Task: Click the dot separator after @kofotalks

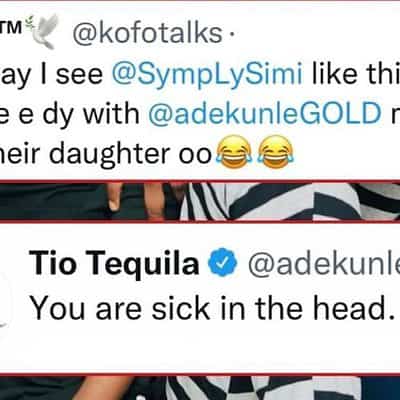Action: (x=231, y=33)
